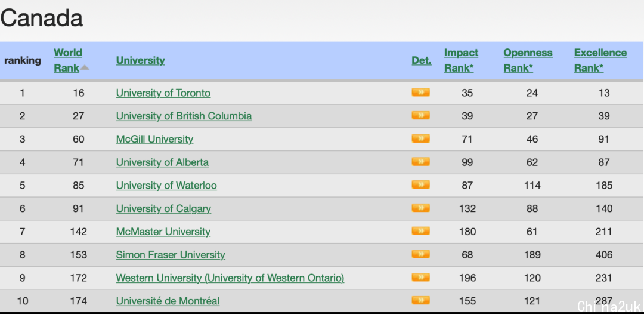Click details icon for Simon Fraser University

coord(420,254)
